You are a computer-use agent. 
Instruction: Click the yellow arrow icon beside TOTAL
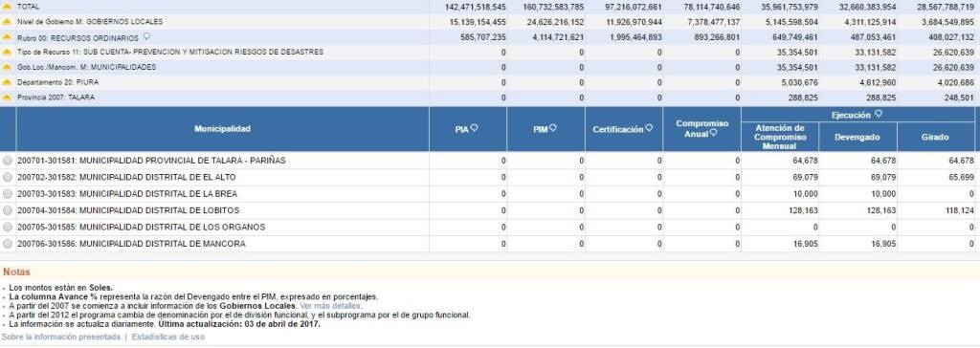(8, 7)
